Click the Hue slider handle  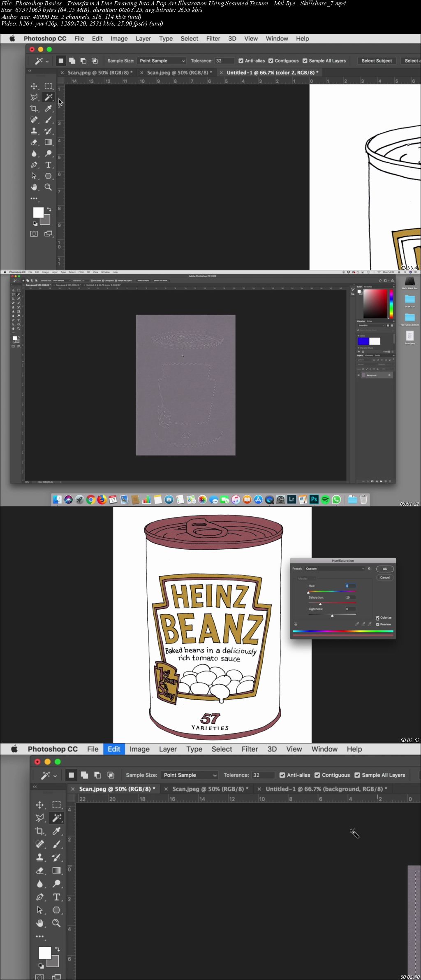pyautogui.click(x=308, y=592)
